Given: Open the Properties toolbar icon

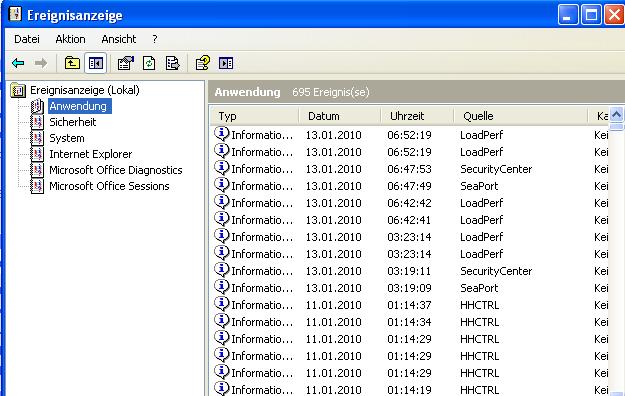Looking at the screenshot, I should [x=126, y=63].
